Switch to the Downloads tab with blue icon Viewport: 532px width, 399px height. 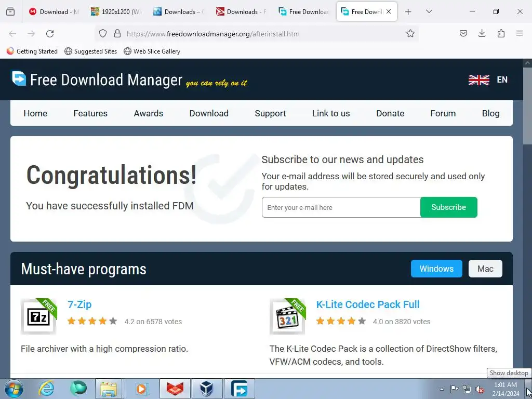pyautogui.click(x=179, y=12)
